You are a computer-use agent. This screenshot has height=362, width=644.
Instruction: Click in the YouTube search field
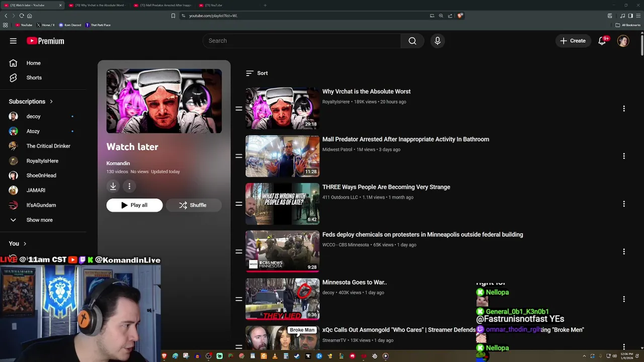tap(302, 41)
